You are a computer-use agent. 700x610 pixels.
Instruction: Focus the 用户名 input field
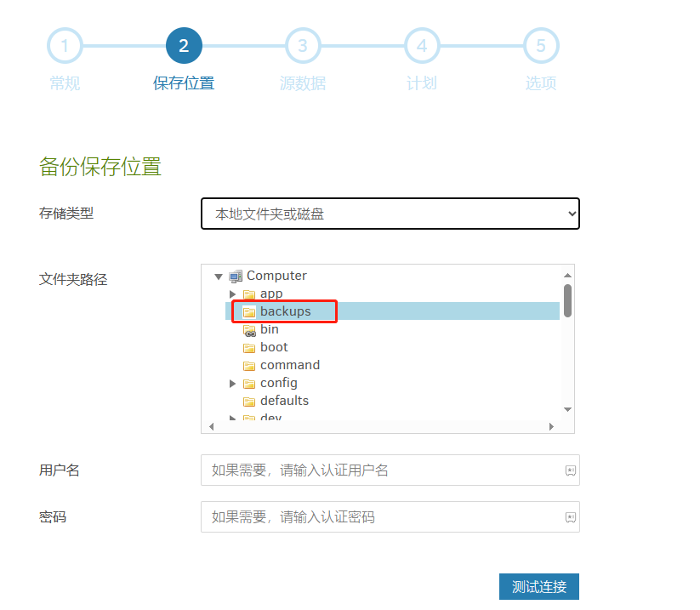383,470
